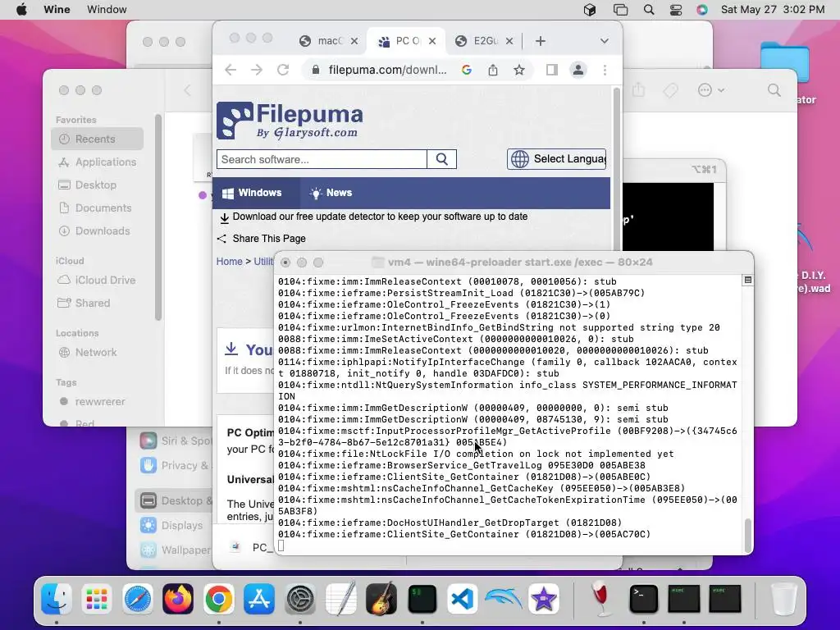The image size is (840, 630).
Task: Click the terminal scrollbar thumb
Action: click(x=748, y=535)
